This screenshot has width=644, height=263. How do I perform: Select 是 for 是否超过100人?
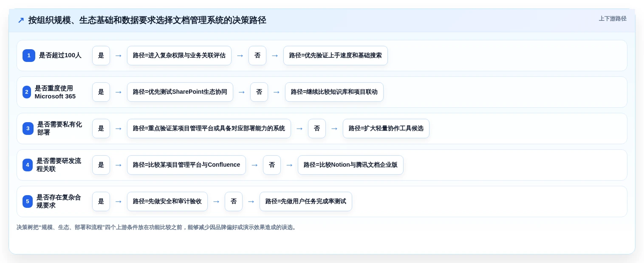tap(101, 56)
